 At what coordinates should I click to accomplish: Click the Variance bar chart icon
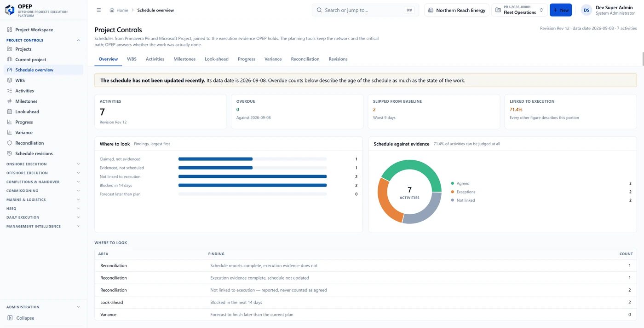coord(10,133)
